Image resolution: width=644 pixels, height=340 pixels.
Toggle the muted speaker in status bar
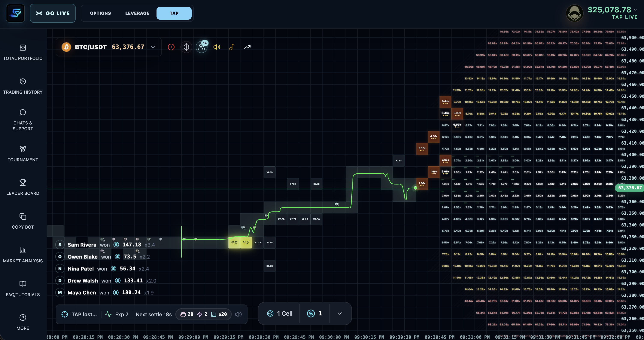point(239,314)
